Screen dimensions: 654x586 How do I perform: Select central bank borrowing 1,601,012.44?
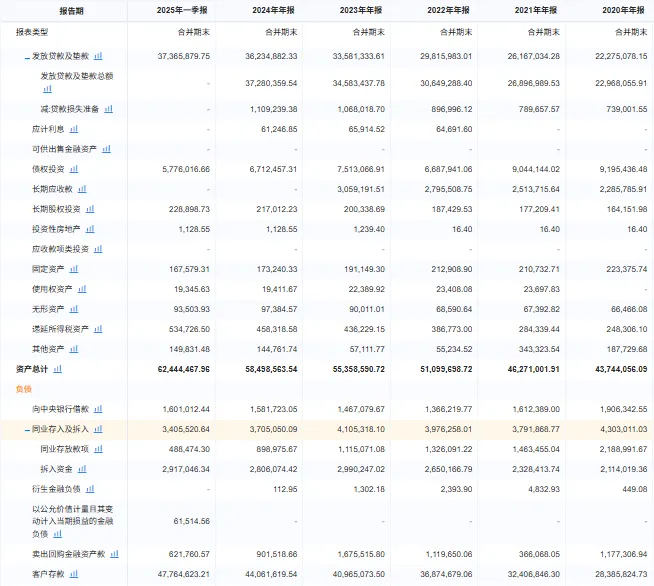coord(186,410)
